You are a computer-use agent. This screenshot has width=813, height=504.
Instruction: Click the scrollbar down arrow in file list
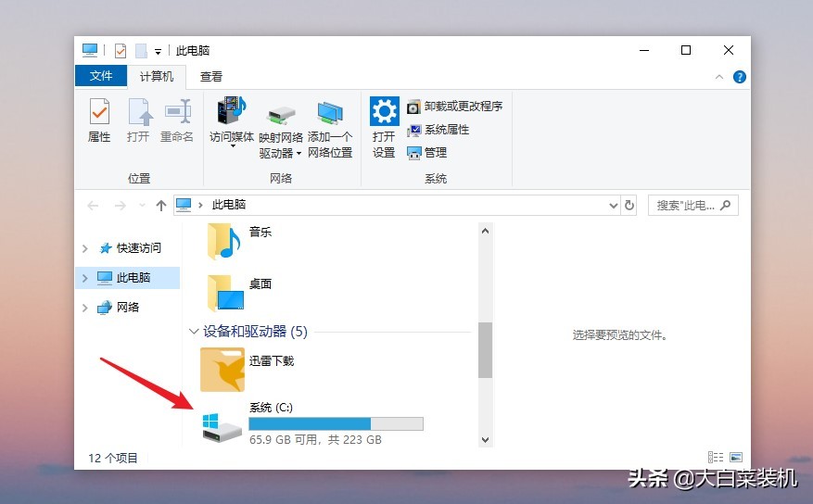(486, 440)
